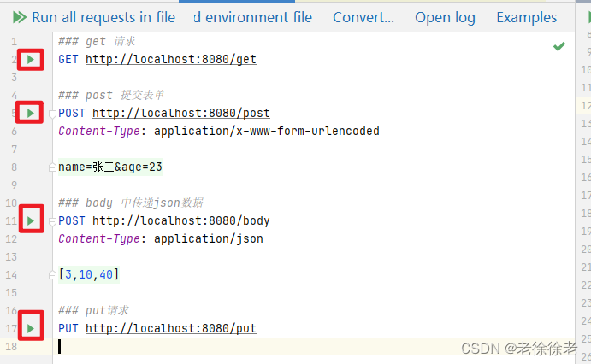The width and height of the screenshot is (591, 364).
Task: Click the GET method keyword
Action: click(68, 60)
